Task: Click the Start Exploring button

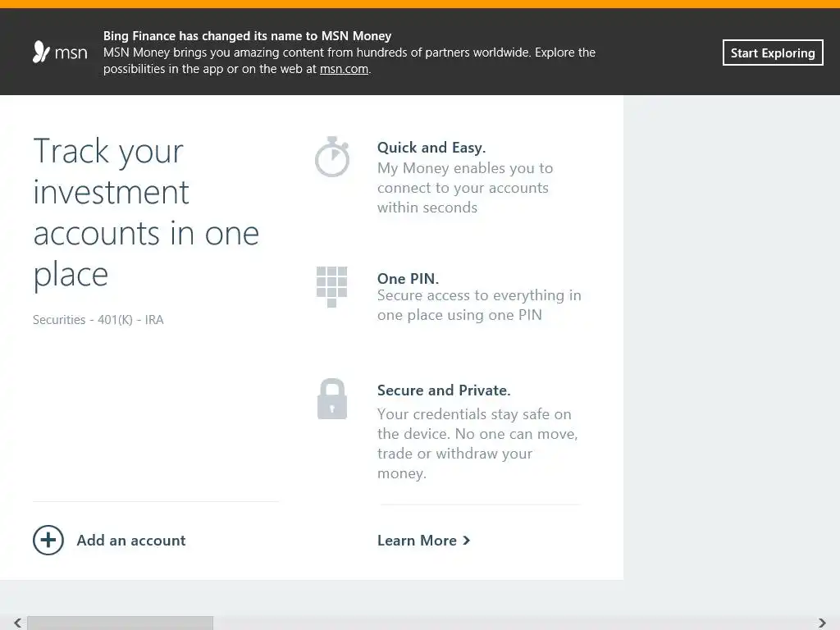Action: pos(773,52)
